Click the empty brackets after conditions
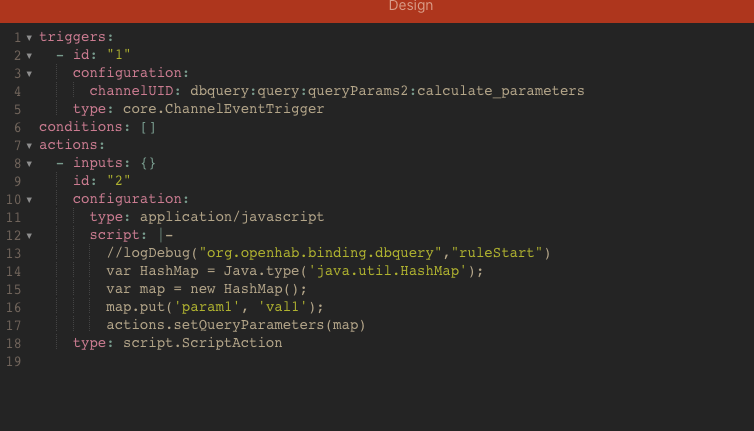The height and width of the screenshot is (431, 754). 148,127
